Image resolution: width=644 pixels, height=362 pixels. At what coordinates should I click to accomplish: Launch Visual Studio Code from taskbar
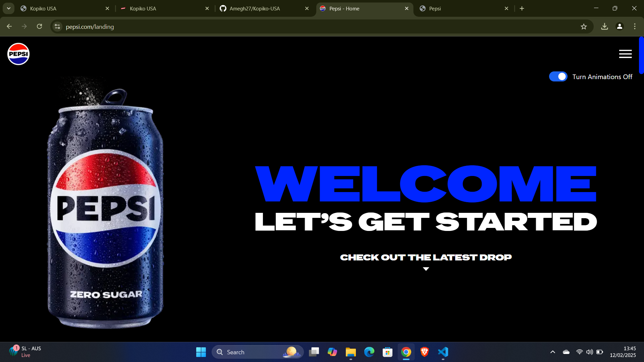[443, 352]
